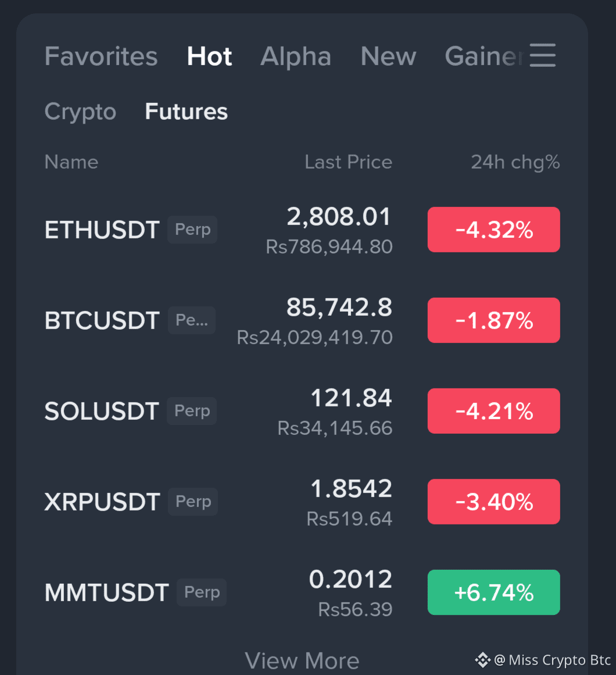Switch to the Crypto tab
This screenshot has height=675, width=616.
click(x=80, y=111)
